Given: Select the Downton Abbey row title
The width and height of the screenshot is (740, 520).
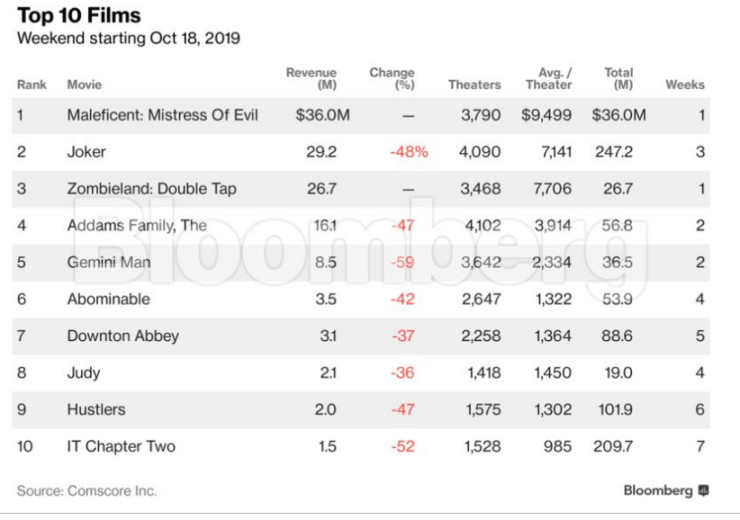Looking at the screenshot, I should click(x=122, y=336).
